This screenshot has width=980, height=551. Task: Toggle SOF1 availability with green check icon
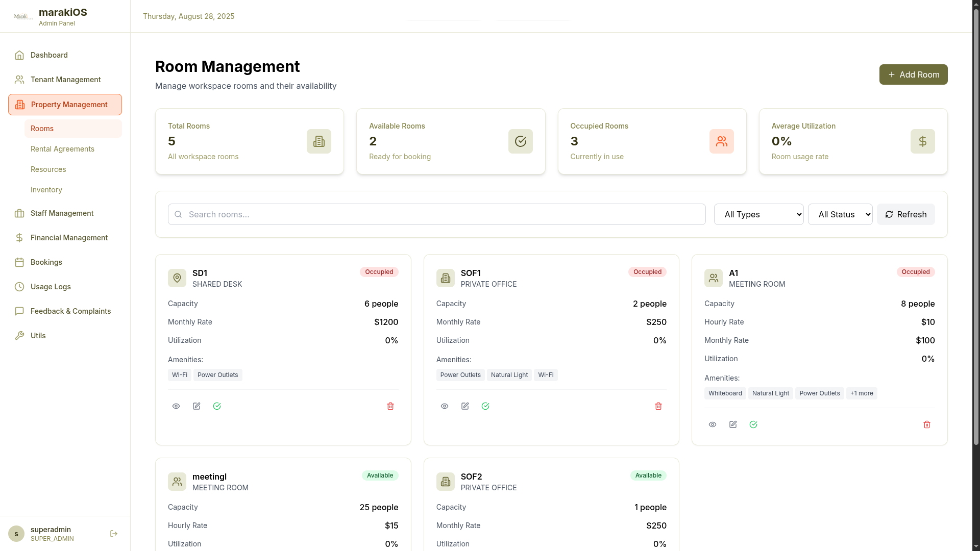485,406
